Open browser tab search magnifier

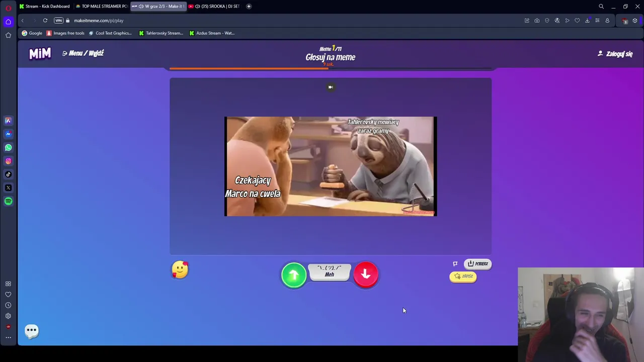(x=601, y=7)
